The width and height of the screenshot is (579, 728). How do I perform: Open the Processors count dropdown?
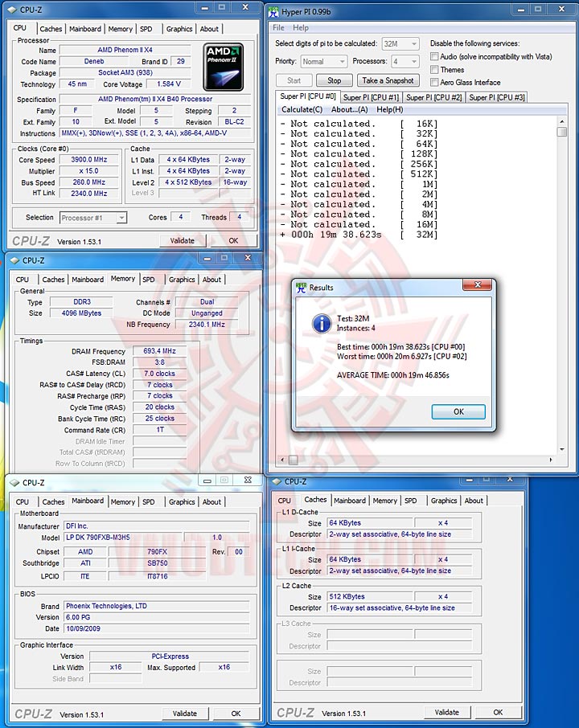tap(404, 61)
